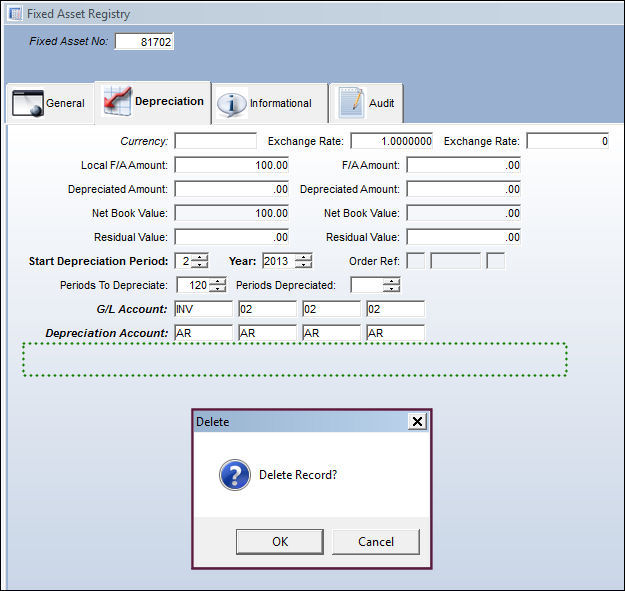Click the question mark icon in Delete dialog
Viewport: 625px width, 591px height.
point(235,475)
